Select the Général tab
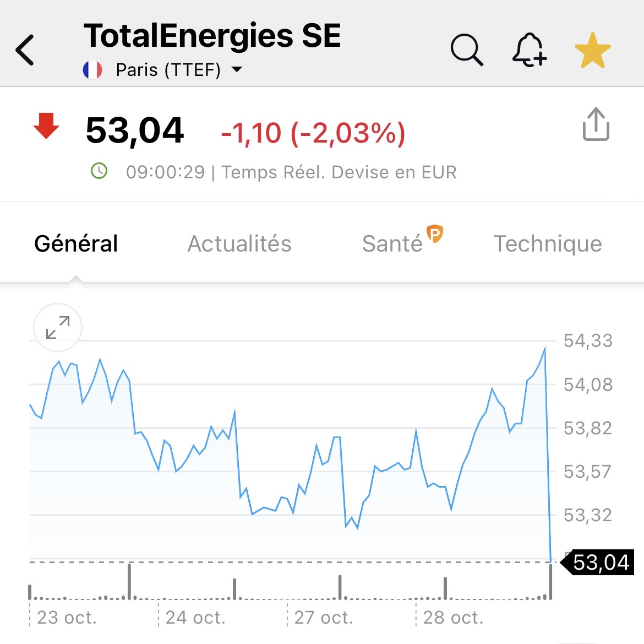This screenshot has width=644, height=644. point(76,244)
